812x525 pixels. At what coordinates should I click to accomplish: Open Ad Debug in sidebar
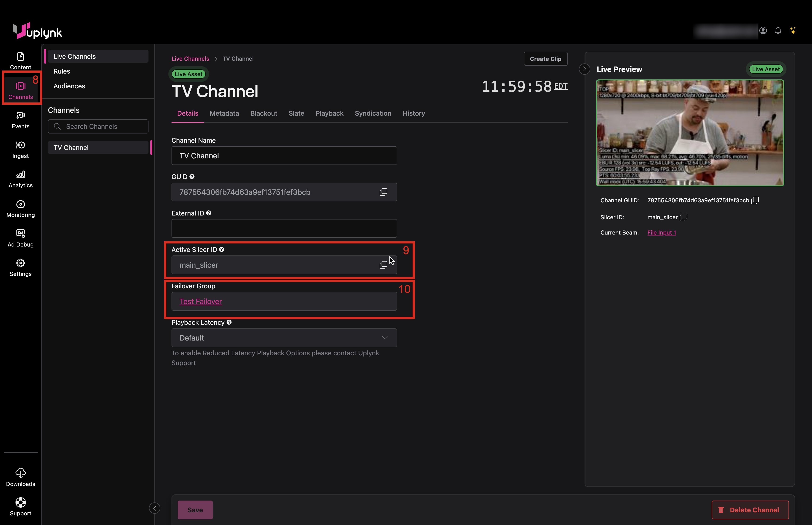coord(20,234)
